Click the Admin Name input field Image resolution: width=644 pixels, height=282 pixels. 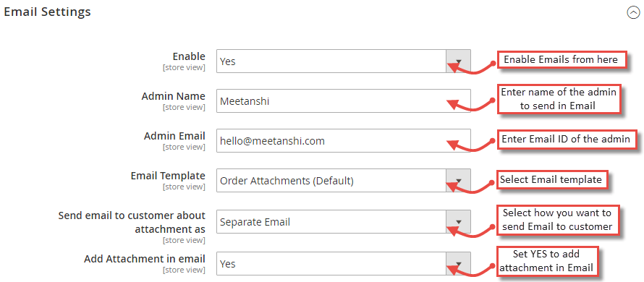(x=344, y=101)
